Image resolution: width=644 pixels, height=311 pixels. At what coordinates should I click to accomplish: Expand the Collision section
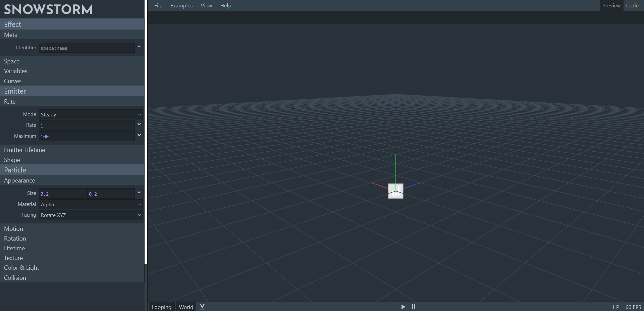tap(72, 278)
